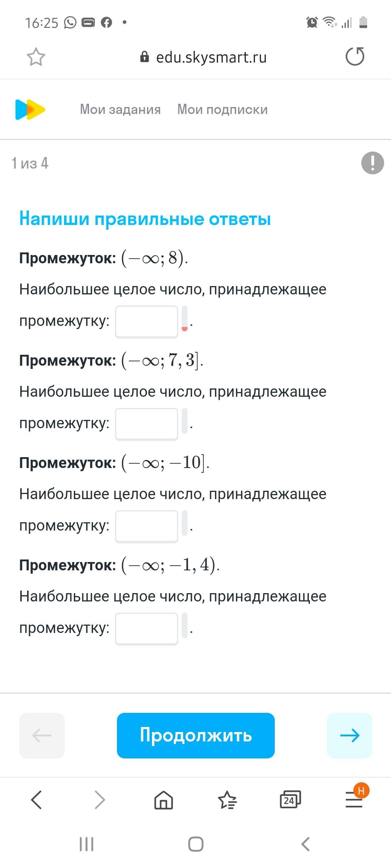Focus answer field for interval (−∞; 8)

(147, 322)
